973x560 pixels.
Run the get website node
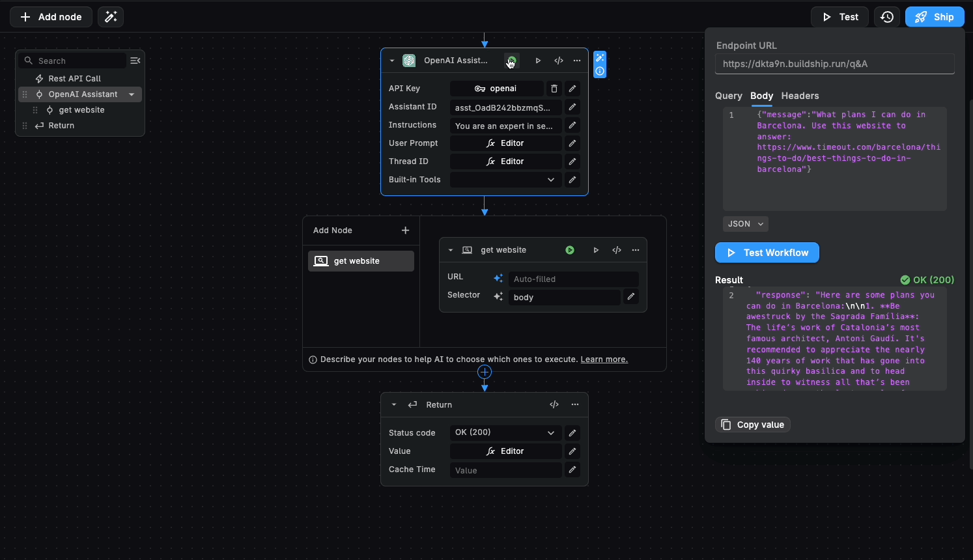click(x=595, y=250)
